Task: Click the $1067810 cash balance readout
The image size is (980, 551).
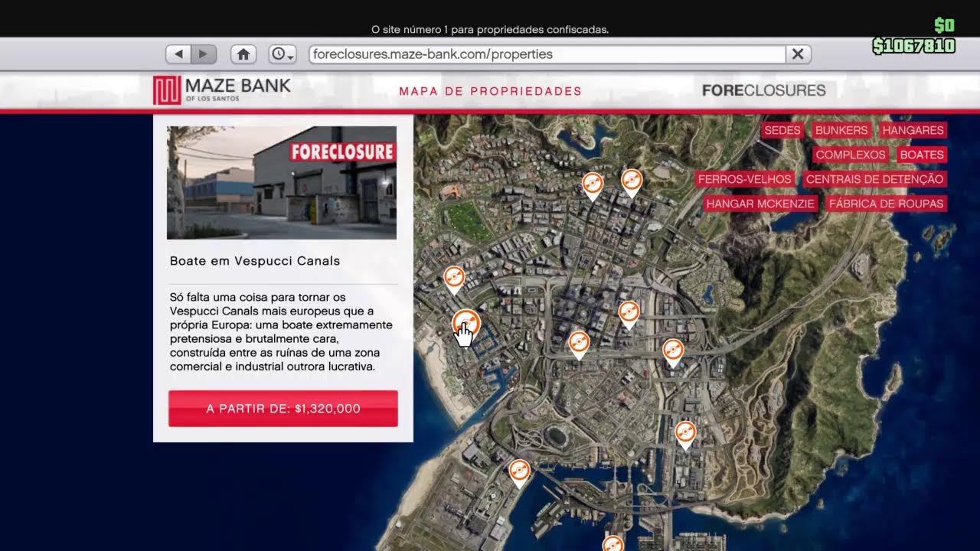Action: click(x=914, y=47)
